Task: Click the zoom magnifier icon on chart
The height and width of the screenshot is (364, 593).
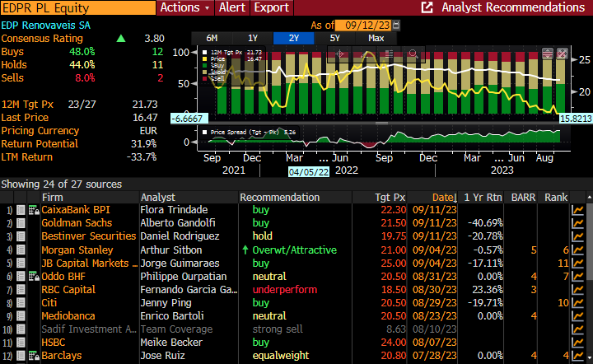Action: click(413, 54)
